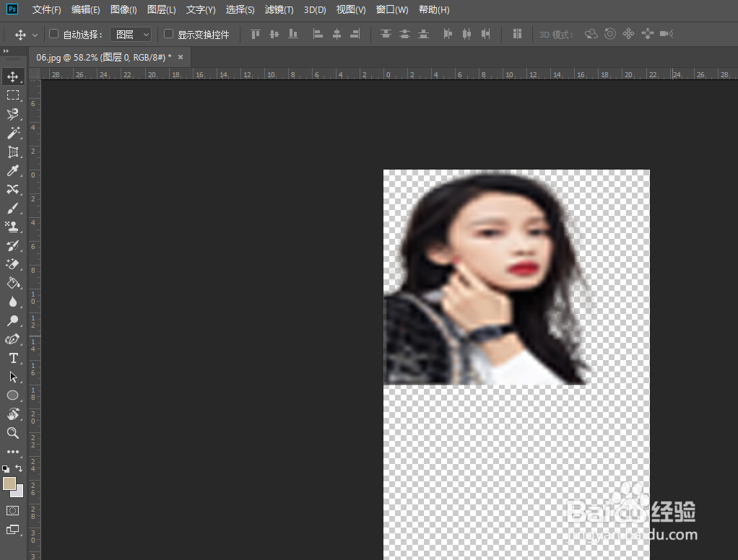Switch to the 06.jpg document tab
The image size is (738, 560).
tap(103, 57)
